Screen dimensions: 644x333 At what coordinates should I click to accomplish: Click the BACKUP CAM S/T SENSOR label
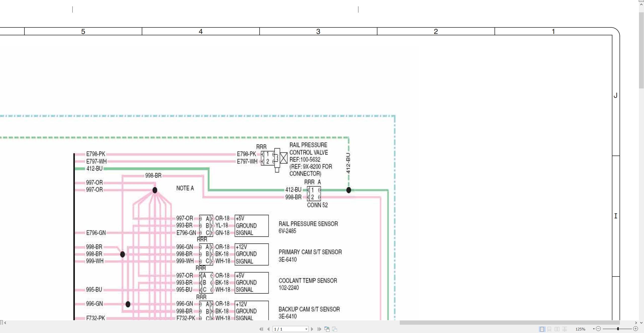click(x=309, y=309)
